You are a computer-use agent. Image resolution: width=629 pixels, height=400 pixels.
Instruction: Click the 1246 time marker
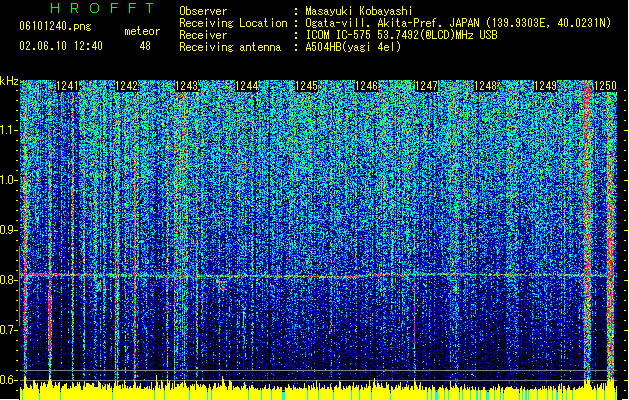click(x=367, y=86)
